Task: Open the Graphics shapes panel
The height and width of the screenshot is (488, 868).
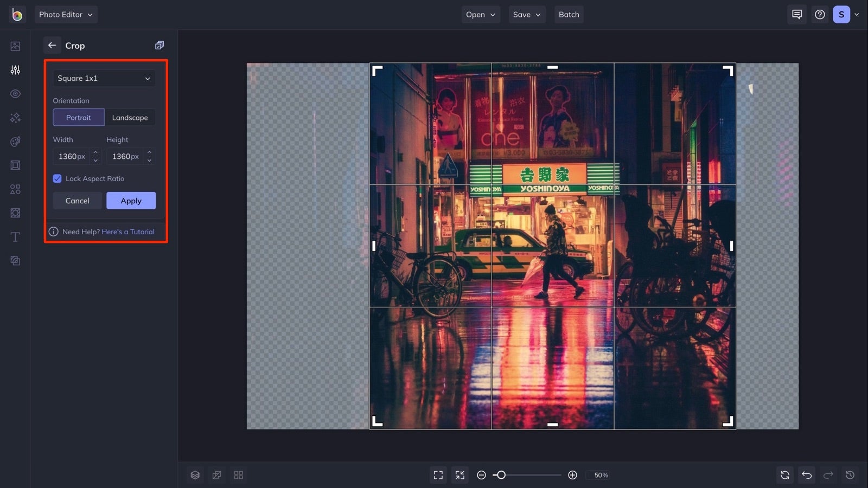Action: (x=15, y=189)
